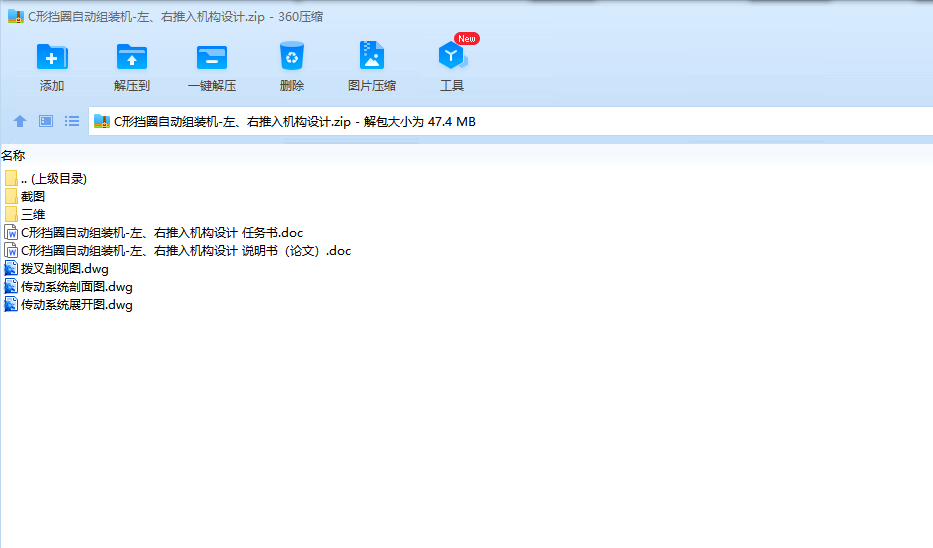The image size is (933, 548).
Task: Click the 解压到 (Extract to) icon
Action: 132,57
